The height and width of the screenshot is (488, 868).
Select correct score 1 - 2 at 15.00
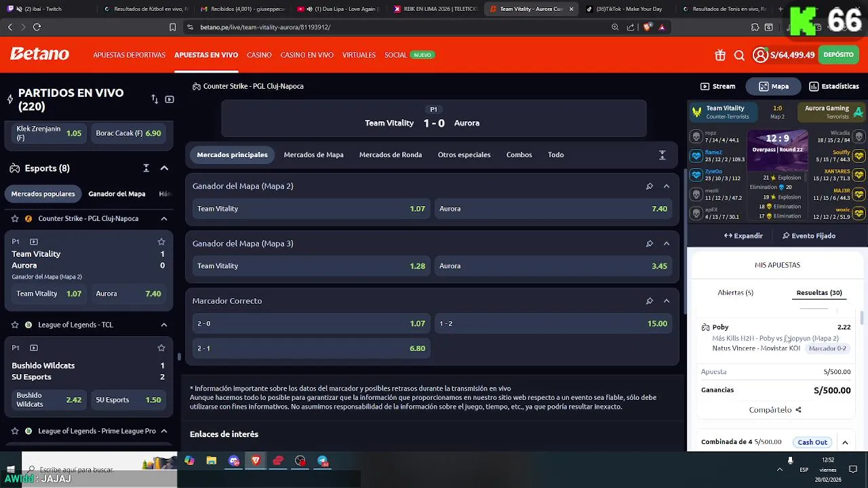point(553,323)
